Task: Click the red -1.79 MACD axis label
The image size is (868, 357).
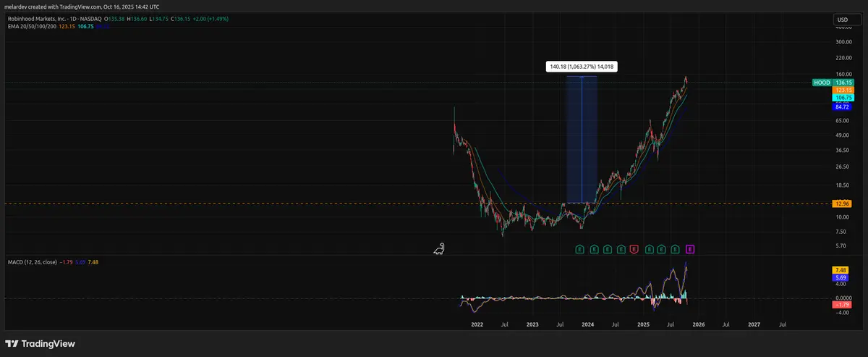Action: point(843,305)
